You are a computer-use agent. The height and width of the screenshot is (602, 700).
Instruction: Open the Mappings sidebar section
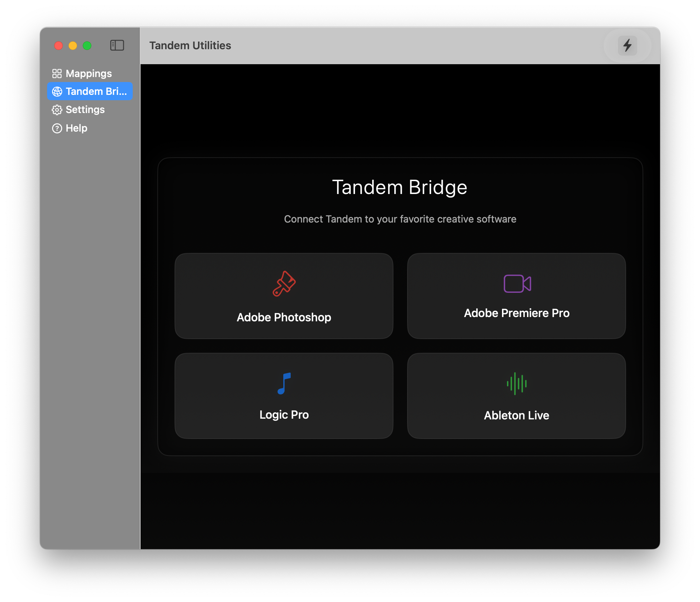(x=89, y=73)
